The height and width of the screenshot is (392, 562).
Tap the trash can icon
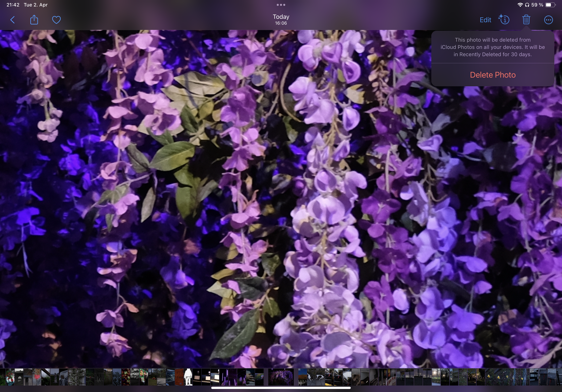[526, 20]
